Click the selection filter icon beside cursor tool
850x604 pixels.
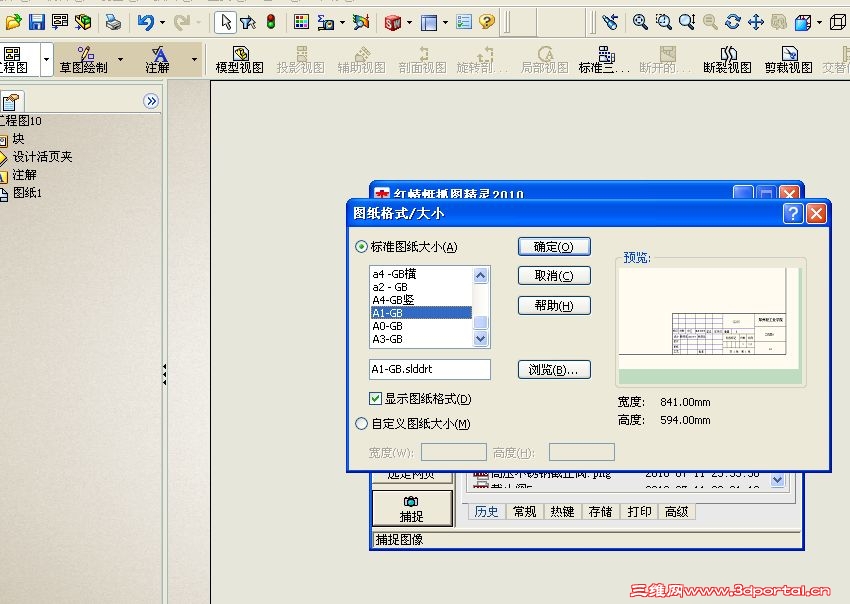tap(248, 22)
